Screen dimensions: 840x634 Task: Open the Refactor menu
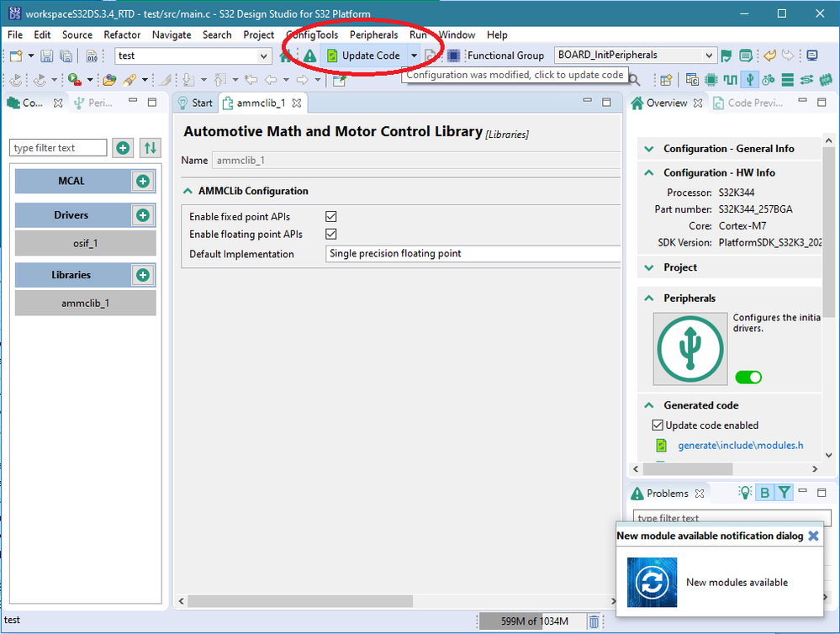coord(122,34)
